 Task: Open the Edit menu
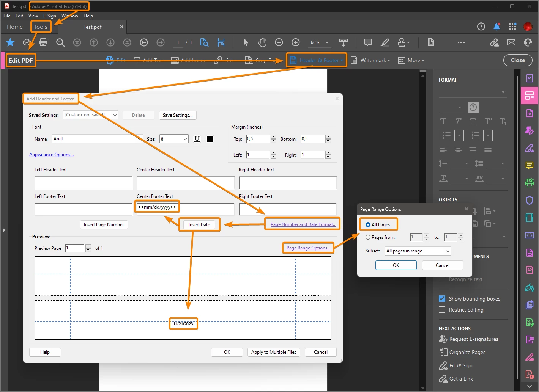pyautogui.click(x=19, y=16)
